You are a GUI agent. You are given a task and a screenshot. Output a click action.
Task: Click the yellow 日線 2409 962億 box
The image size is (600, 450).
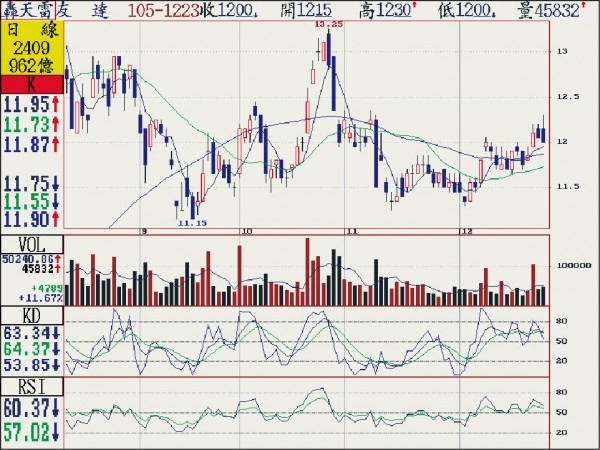point(32,48)
